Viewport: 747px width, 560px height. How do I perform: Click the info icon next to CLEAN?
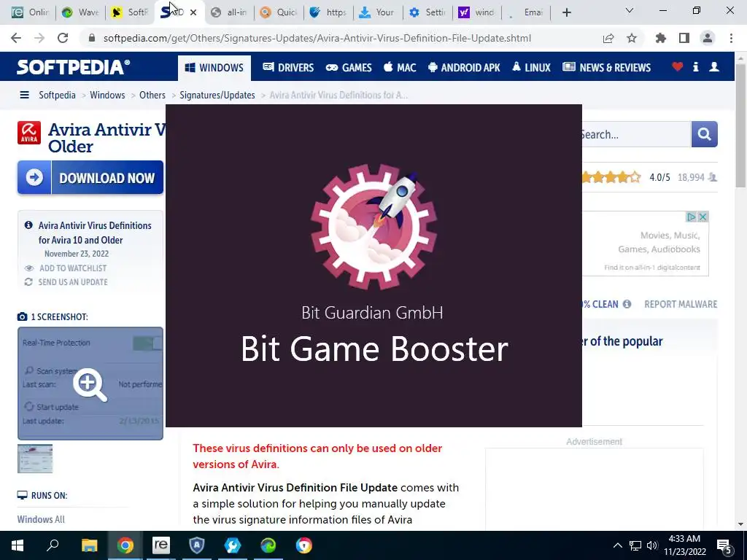[627, 304]
